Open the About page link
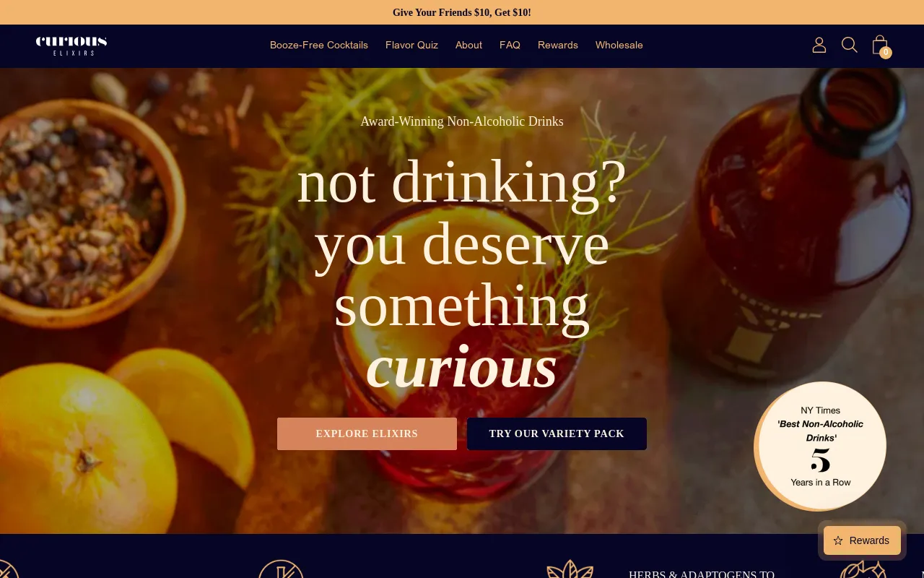 (468, 45)
